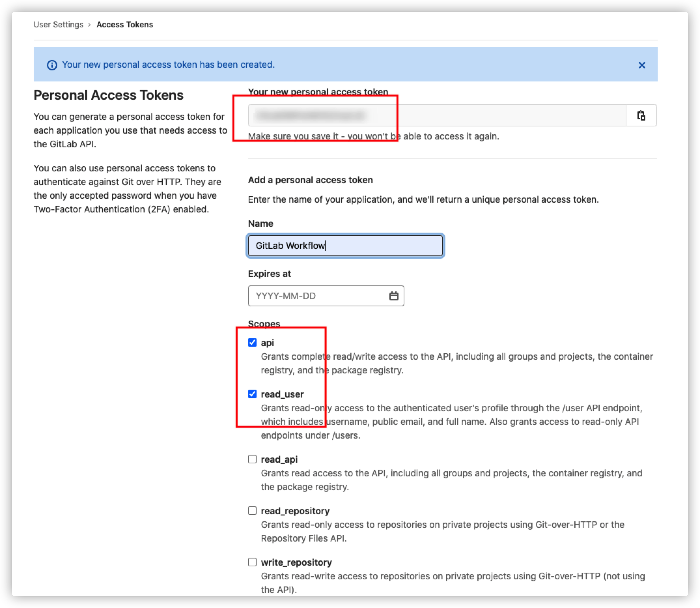
Task: Select the new personal access token field
Action: (437, 115)
